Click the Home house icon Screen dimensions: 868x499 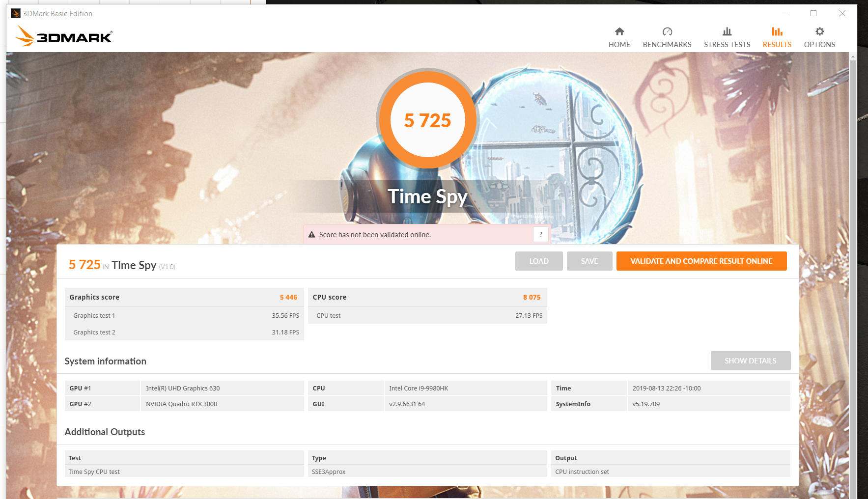click(x=619, y=31)
